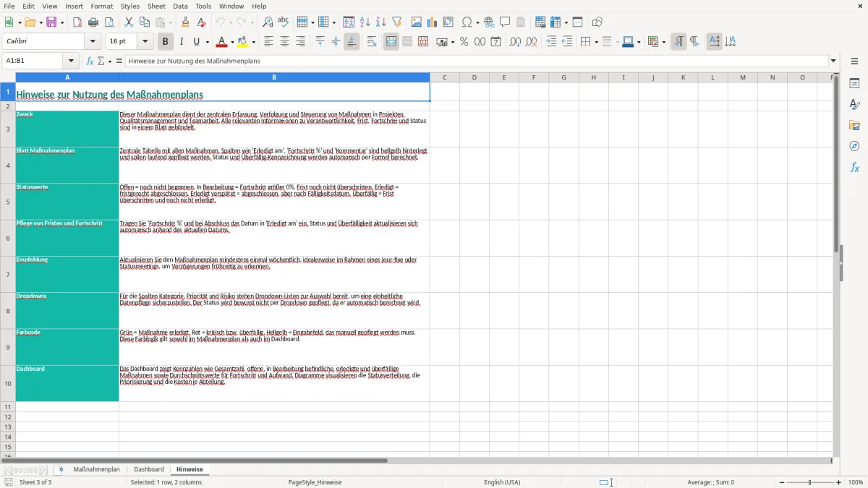
Task: Open Conditional Formatting dropdown arrow
Action: click(x=663, y=42)
